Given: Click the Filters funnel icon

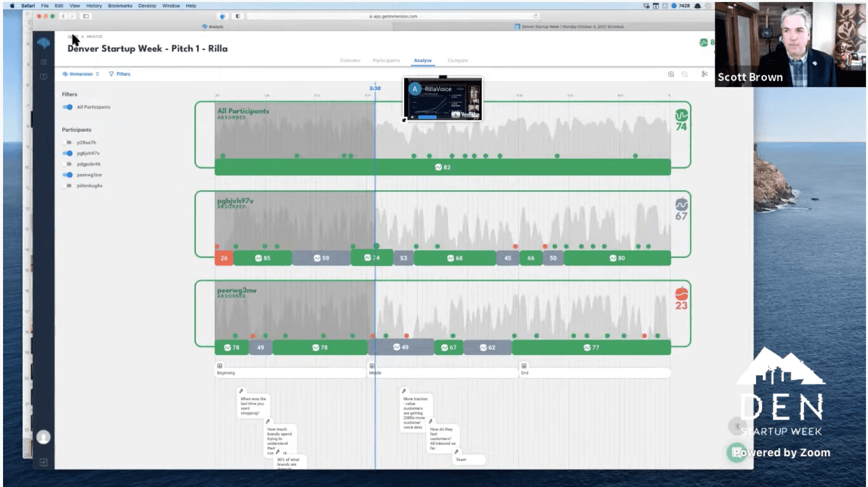Looking at the screenshot, I should tap(112, 74).
